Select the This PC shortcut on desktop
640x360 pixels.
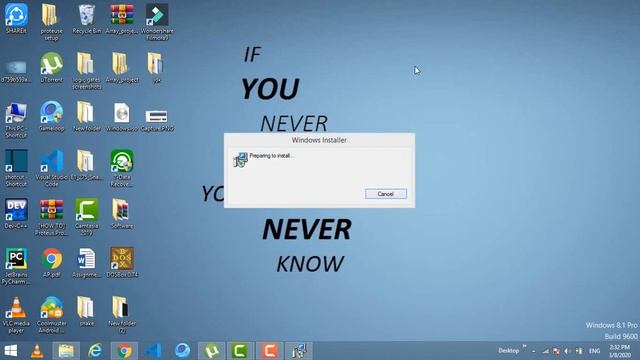pyautogui.click(x=16, y=120)
